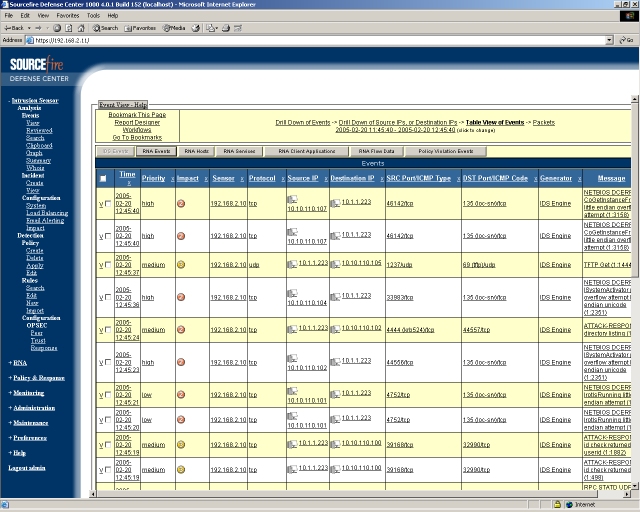Screen dimensions: 640x512
Task: Remove Sensor column via its x
Action: pyautogui.click(x=242, y=179)
